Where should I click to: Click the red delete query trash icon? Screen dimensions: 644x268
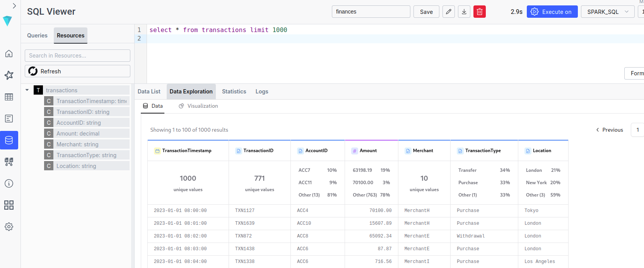tap(479, 12)
